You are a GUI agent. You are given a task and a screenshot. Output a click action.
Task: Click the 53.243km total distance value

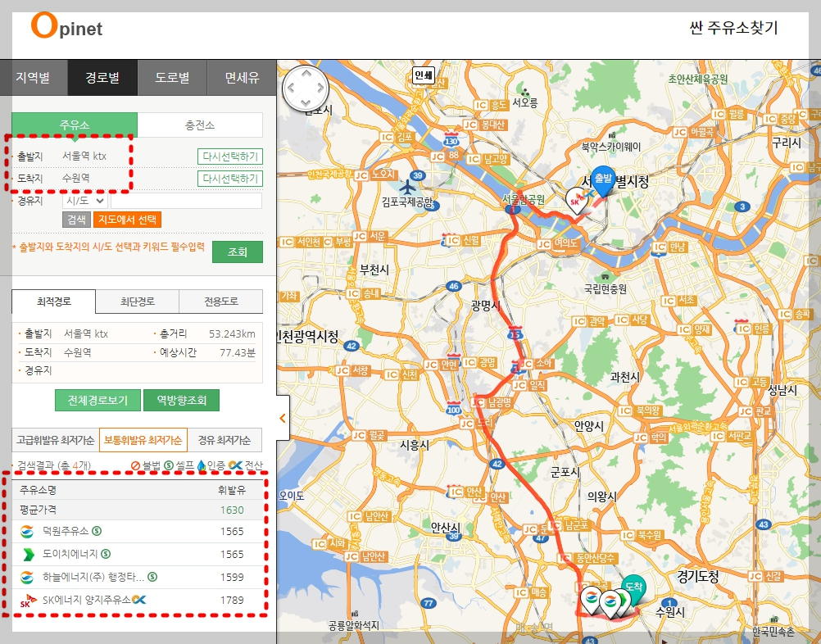232,333
